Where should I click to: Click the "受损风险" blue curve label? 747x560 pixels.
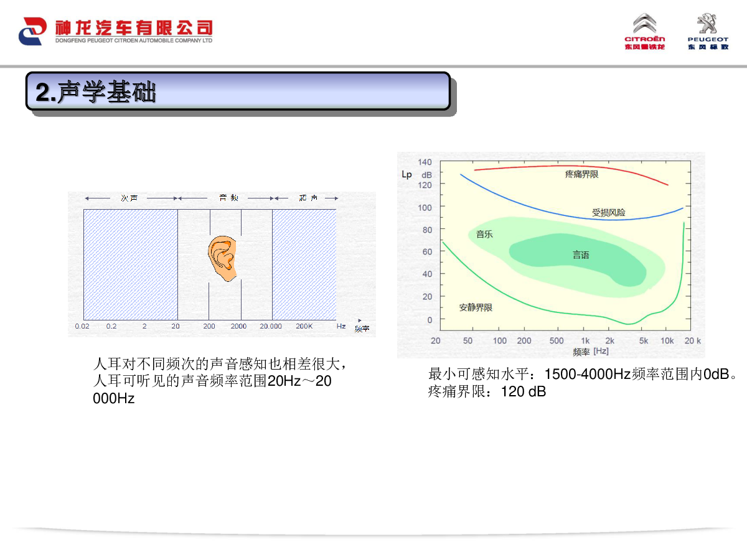(x=609, y=213)
